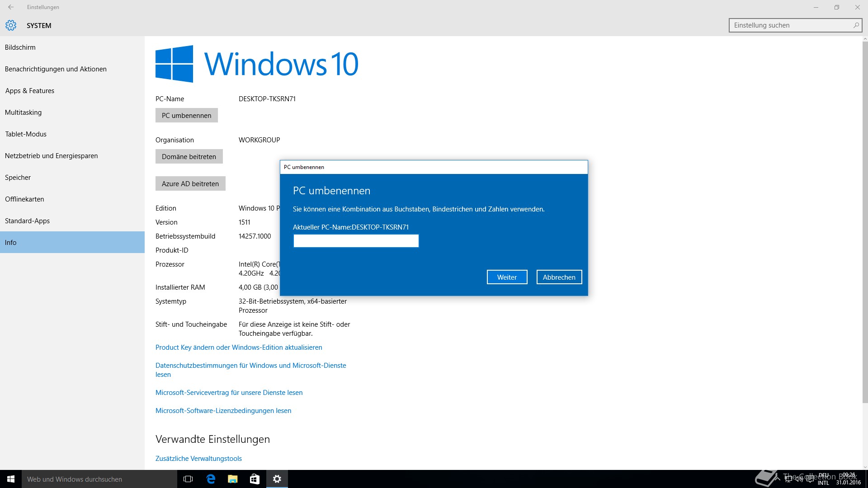This screenshot has height=488, width=868.
Task: Open Netzbetrieb und Energiesparen settings
Action: (72, 155)
